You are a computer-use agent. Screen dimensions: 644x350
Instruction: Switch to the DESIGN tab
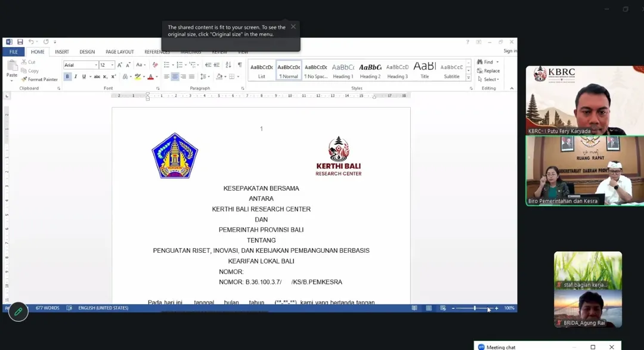point(87,52)
